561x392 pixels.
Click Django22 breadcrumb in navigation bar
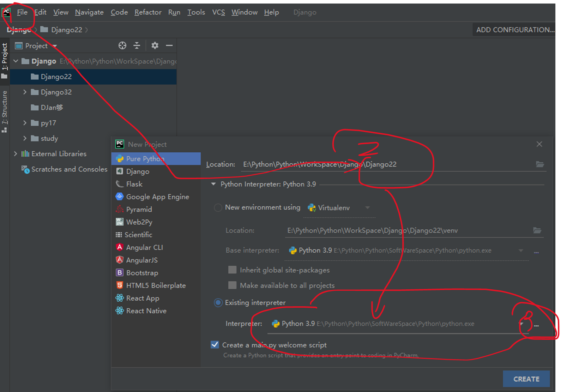pos(61,30)
